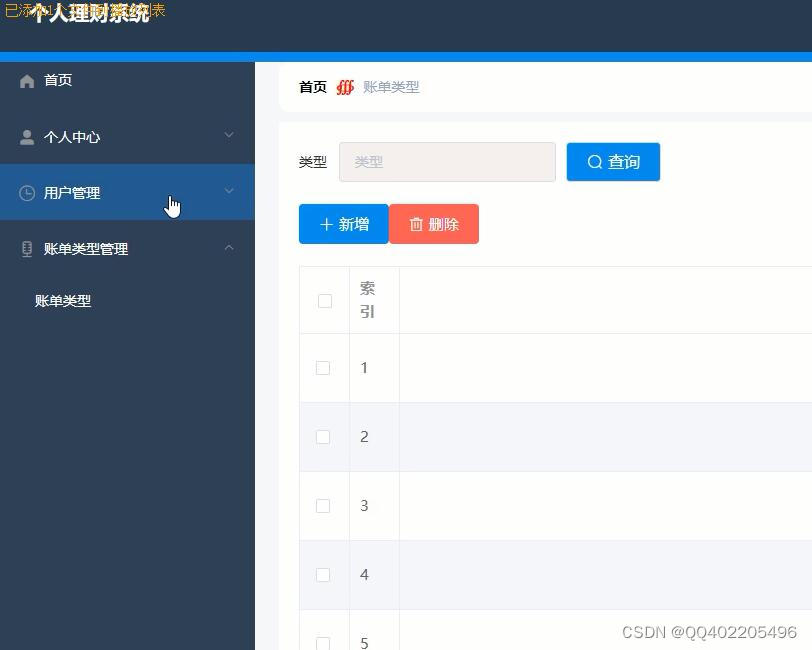This screenshot has height=650, width=812.
Task: Click the document icon for 账单类型管理
Action: [x=26, y=248]
